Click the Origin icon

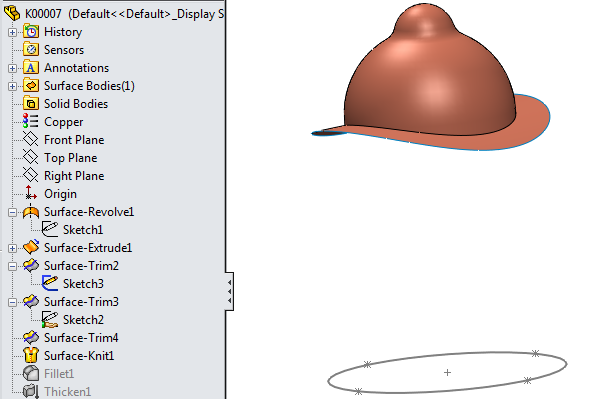(x=30, y=193)
